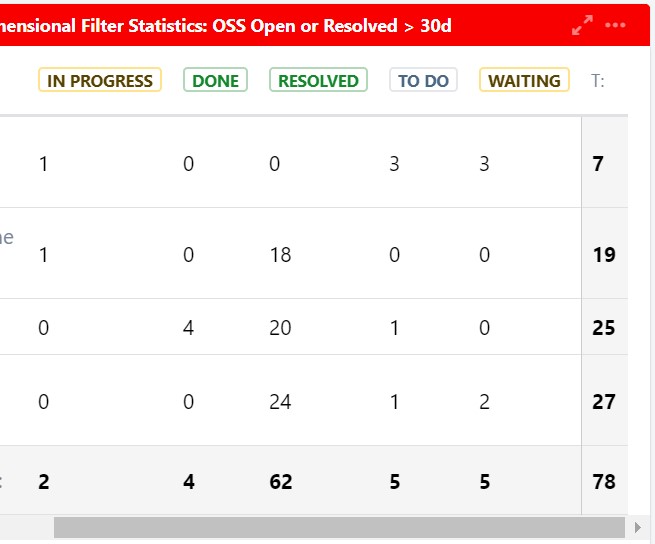655x544 pixels.
Task: Open IN PROGRESS count 1 in row totaling 19
Action: point(43,254)
